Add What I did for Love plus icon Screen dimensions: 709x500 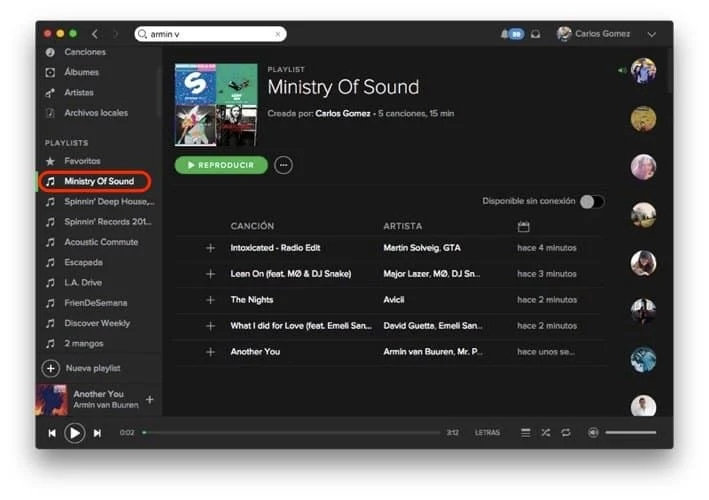(210, 326)
